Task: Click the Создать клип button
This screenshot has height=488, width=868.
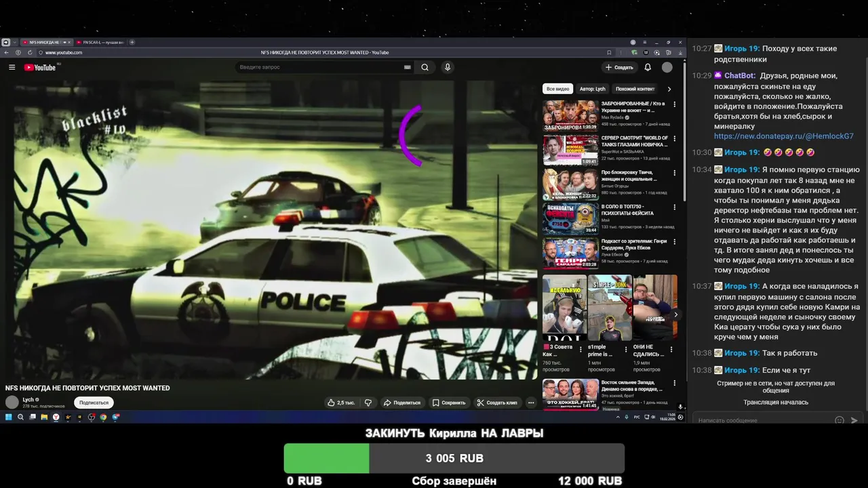Action: pyautogui.click(x=497, y=403)
